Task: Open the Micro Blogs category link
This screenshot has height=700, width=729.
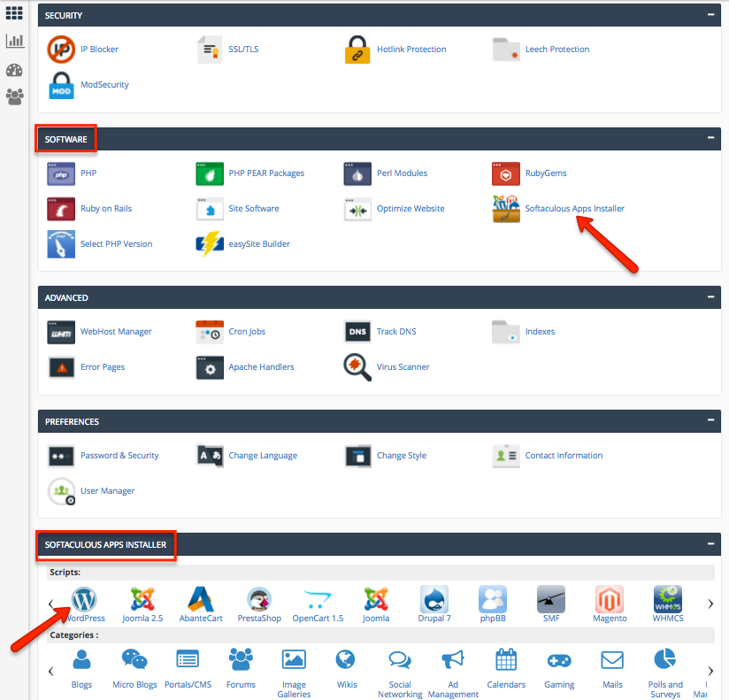Action: [134, 685]
